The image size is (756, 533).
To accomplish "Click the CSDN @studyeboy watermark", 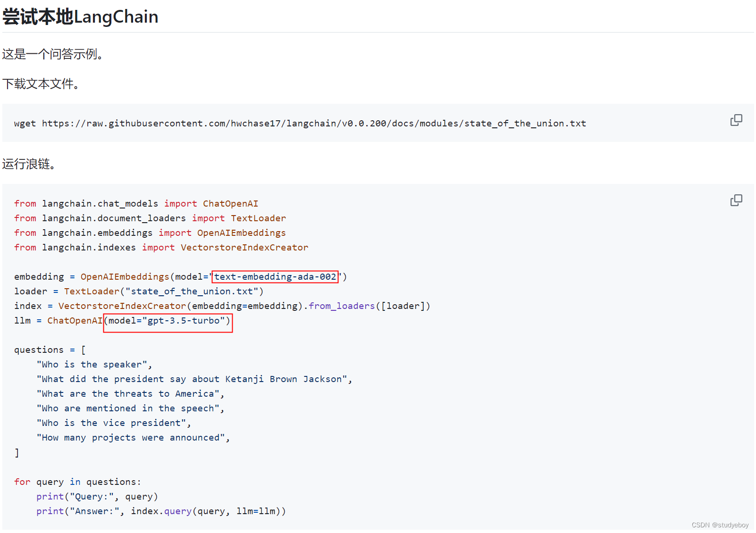I will point(720,525).
